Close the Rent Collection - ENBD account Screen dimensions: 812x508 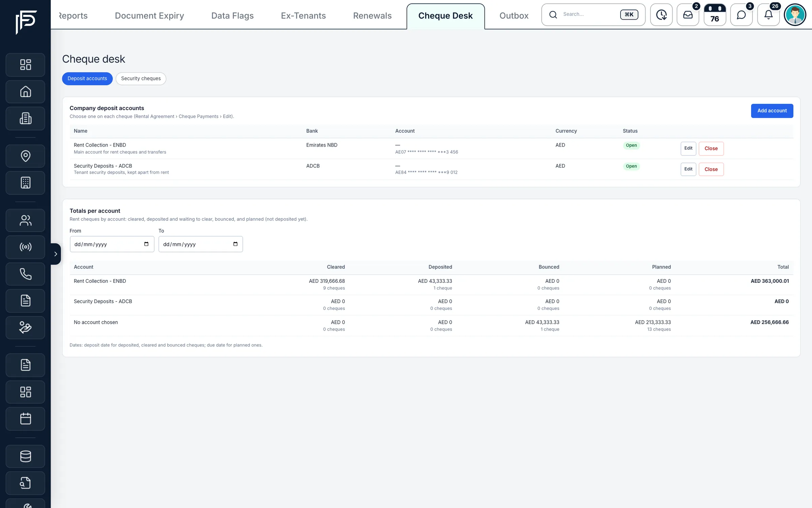click(711, 148)
